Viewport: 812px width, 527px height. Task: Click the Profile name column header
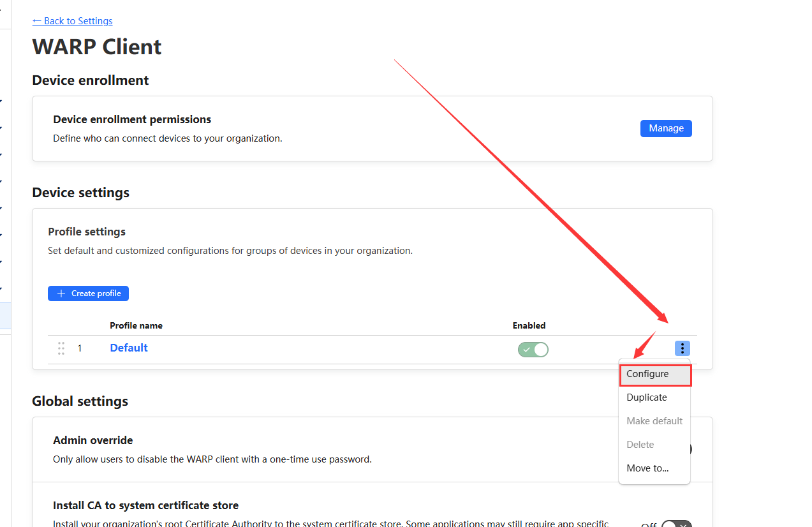click(136, 325)
